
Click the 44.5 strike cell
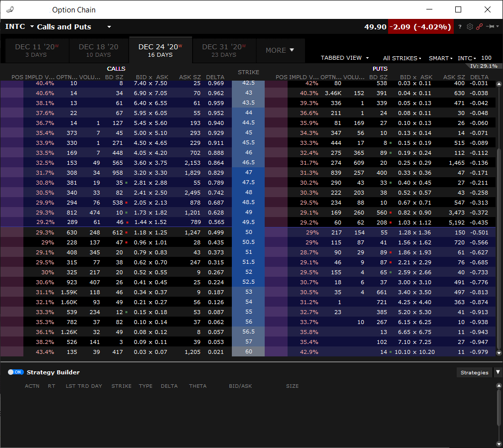click(248, 122)
